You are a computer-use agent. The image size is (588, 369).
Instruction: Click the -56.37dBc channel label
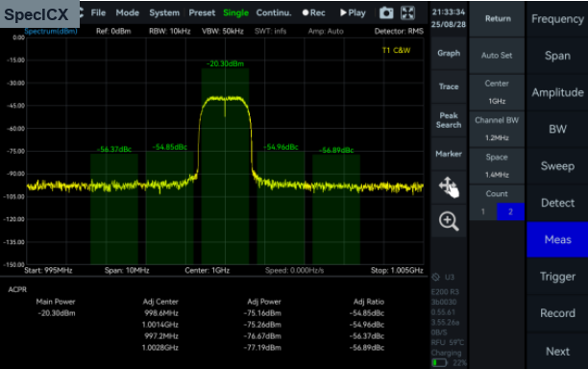point(114,149)
